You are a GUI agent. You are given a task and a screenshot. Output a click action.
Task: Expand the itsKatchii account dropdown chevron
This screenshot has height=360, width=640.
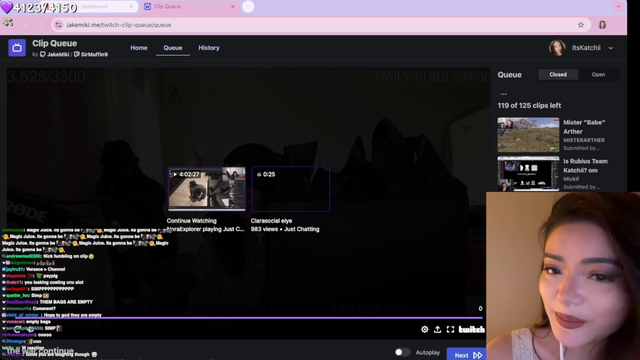coord(611,48)
